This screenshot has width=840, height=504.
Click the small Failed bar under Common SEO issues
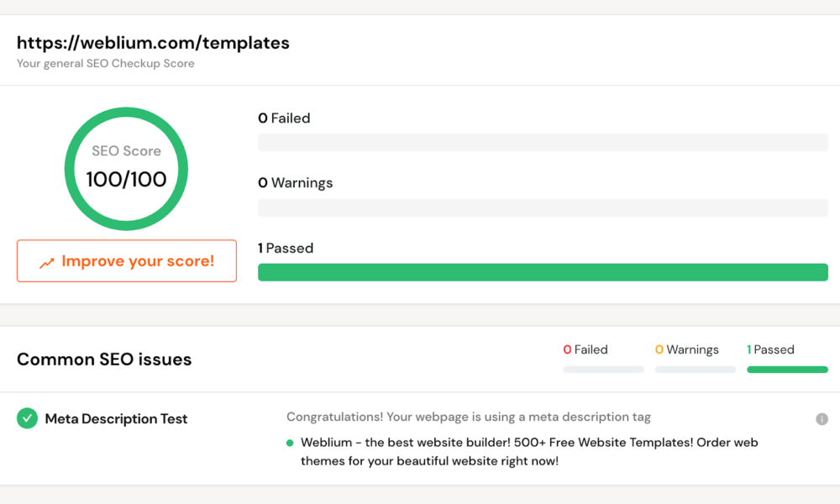click(x=603, y=370)
